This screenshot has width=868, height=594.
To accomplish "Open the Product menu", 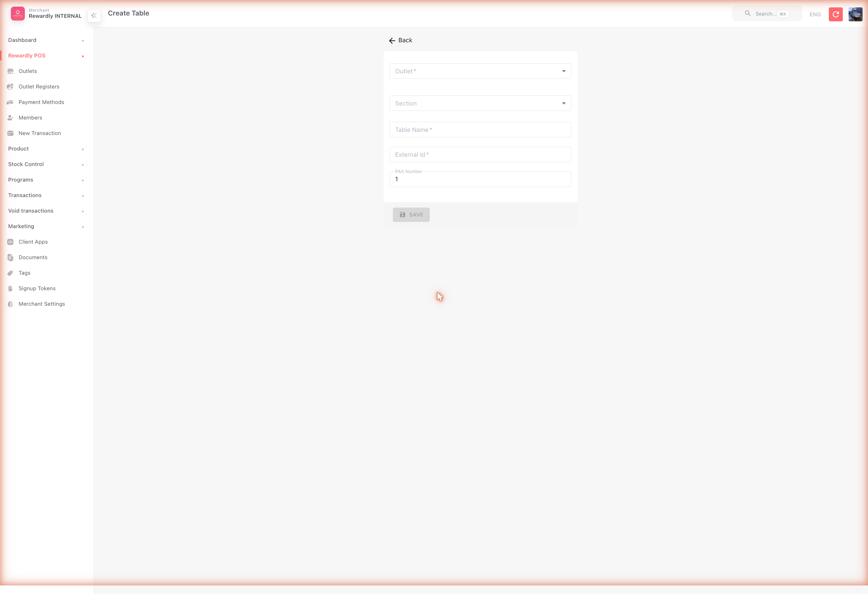I will pos(18,149).
